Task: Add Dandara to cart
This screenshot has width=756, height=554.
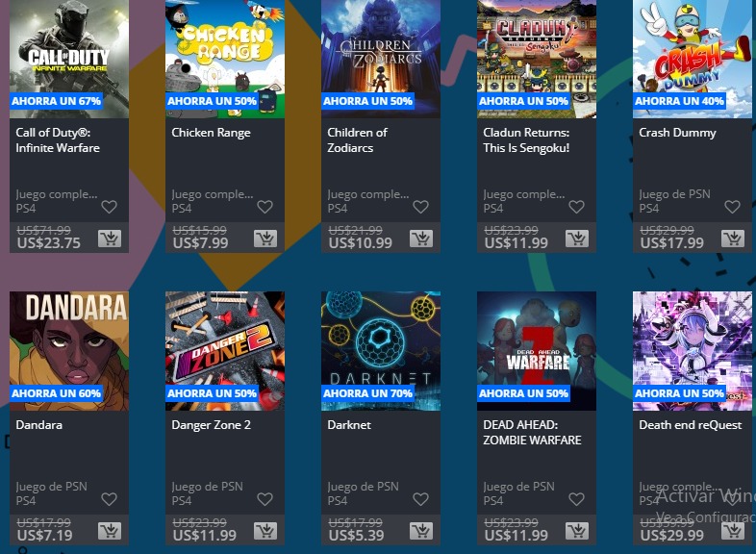Action: (x=110, y=531)
